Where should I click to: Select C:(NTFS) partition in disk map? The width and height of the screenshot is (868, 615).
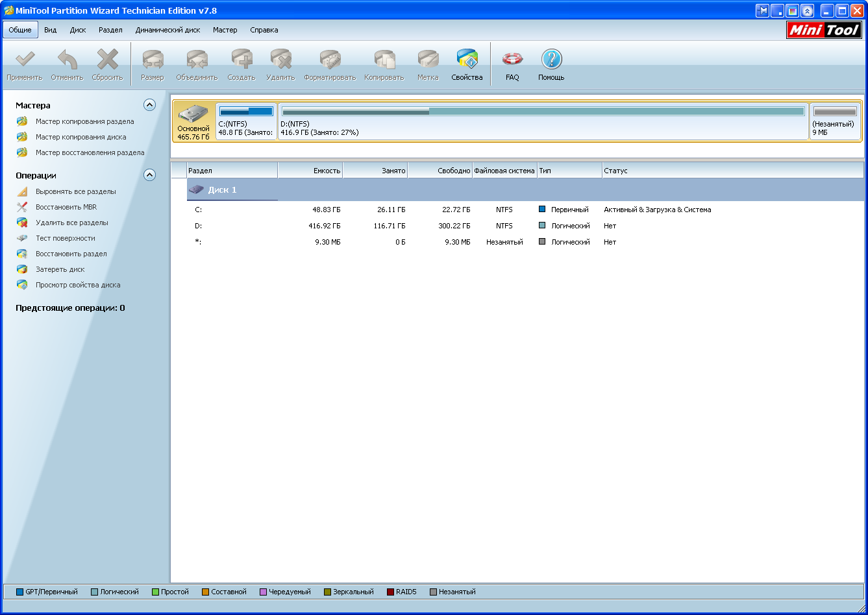pyautogui.click(x=246, y=121)
